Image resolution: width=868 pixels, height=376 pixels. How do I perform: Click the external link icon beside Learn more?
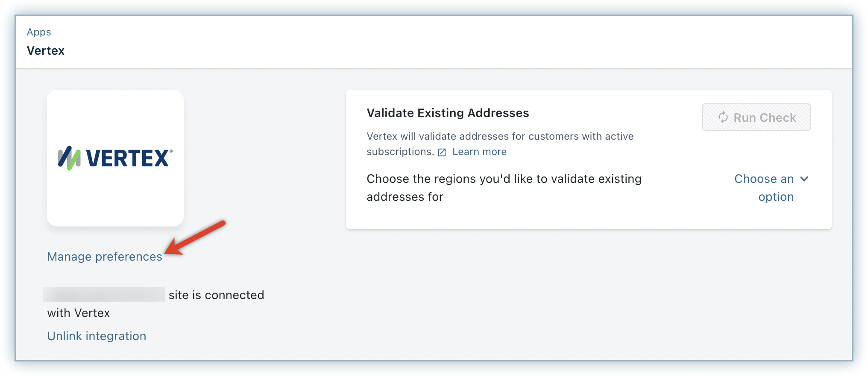pyautogui.click(x=442, y=152)
